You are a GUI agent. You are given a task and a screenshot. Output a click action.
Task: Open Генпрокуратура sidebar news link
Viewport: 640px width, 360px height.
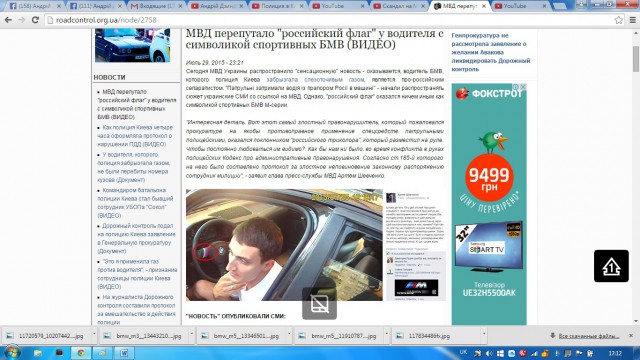tap(491, 52)
